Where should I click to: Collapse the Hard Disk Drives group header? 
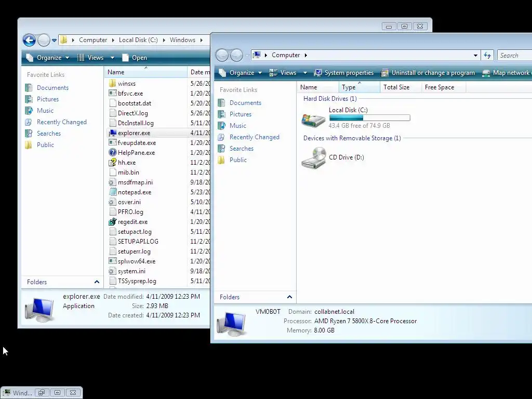(330, 98)
